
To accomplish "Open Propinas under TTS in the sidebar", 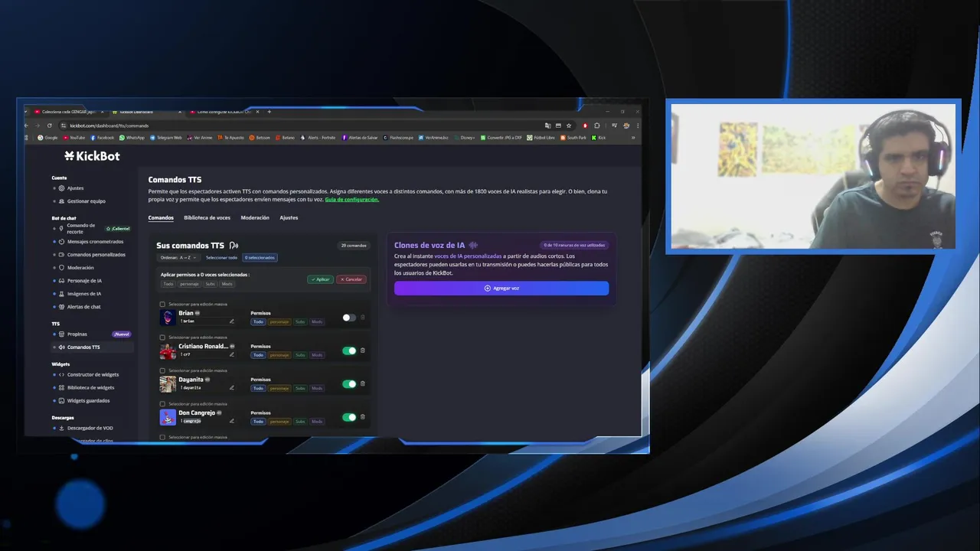I will point(77,334).
